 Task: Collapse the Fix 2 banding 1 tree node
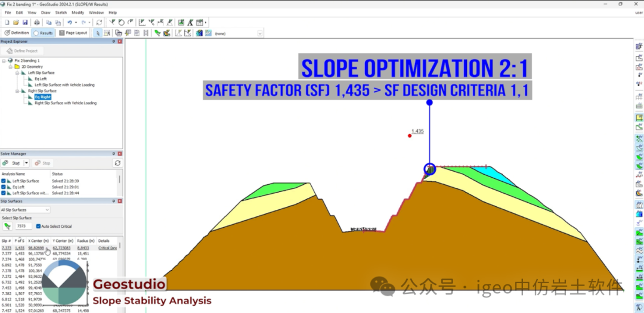click(4, 60)
